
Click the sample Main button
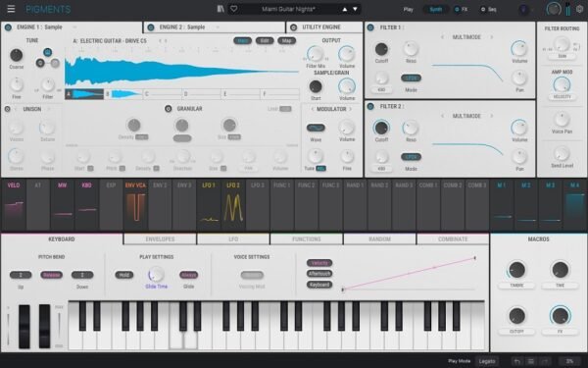point(242,40)
